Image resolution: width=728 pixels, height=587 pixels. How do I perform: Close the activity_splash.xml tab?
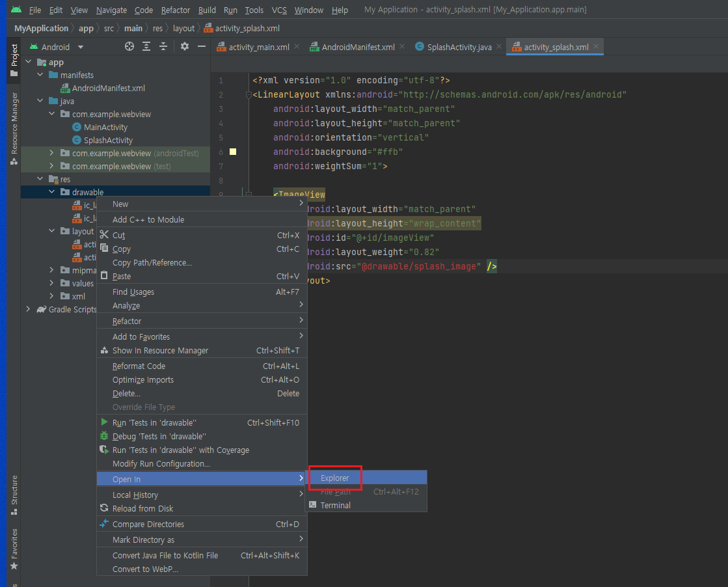tap(596, 46)
